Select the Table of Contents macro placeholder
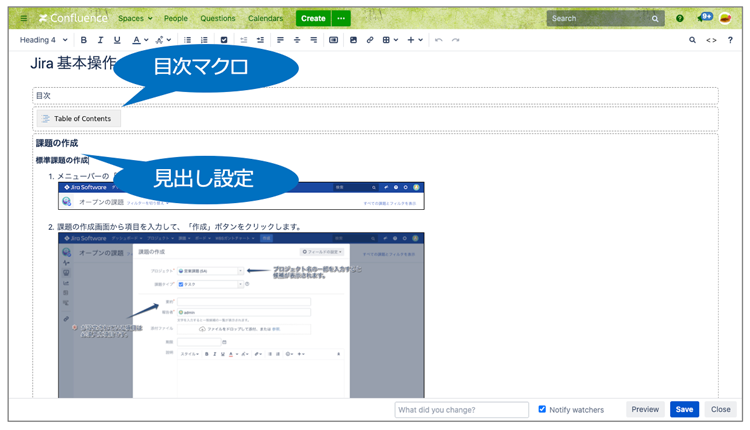 78,119
